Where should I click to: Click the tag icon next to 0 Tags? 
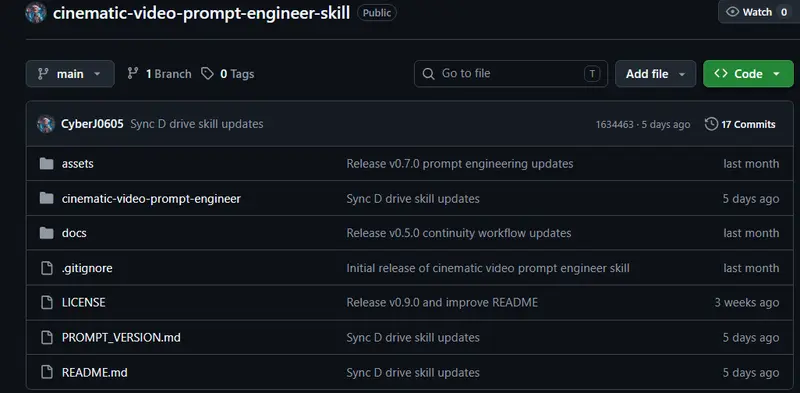click(207, 74)
